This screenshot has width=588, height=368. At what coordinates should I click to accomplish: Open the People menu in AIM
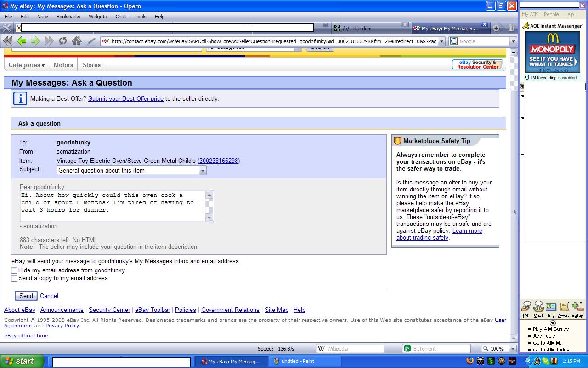(551, 14)
